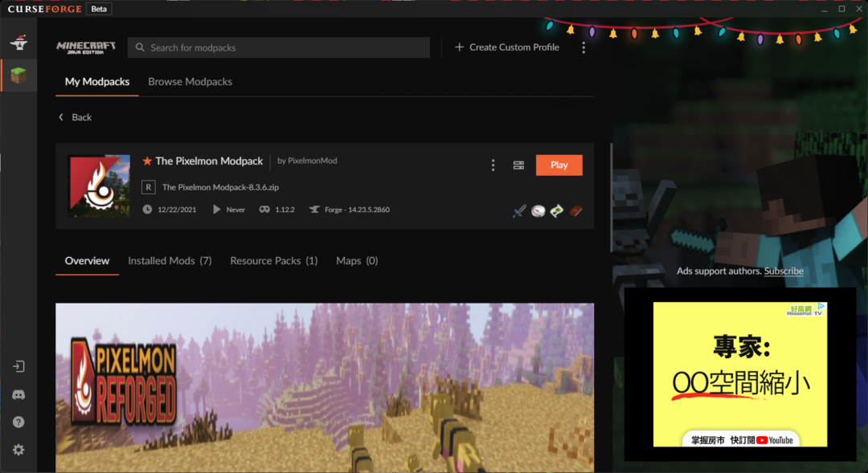Switch to the My Modpacks tab

coord(97,82)
